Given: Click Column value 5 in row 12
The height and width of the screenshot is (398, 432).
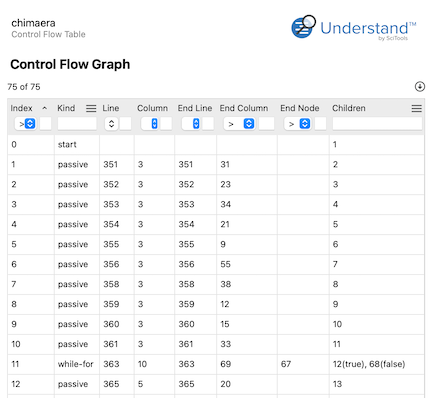Looking at the screenshot, I should click(x=140, y=384).
